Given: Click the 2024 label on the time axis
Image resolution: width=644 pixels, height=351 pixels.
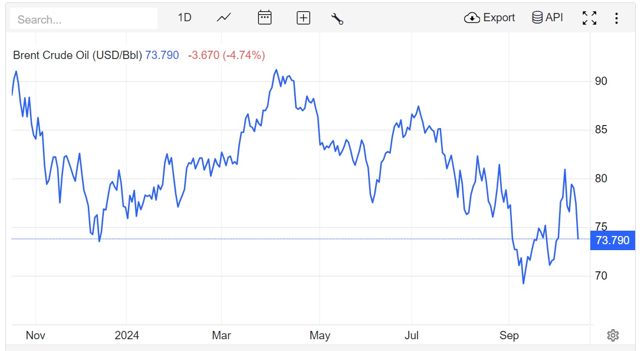Looking at the screenshot, I should (x=127, y=336).
